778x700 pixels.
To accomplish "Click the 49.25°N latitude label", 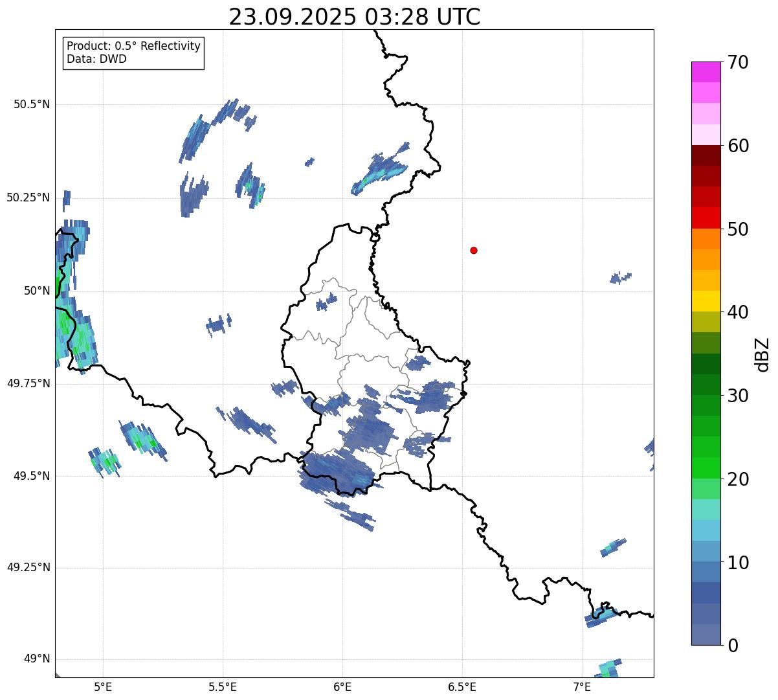I will pyautogui.click(x=28, y=567).
